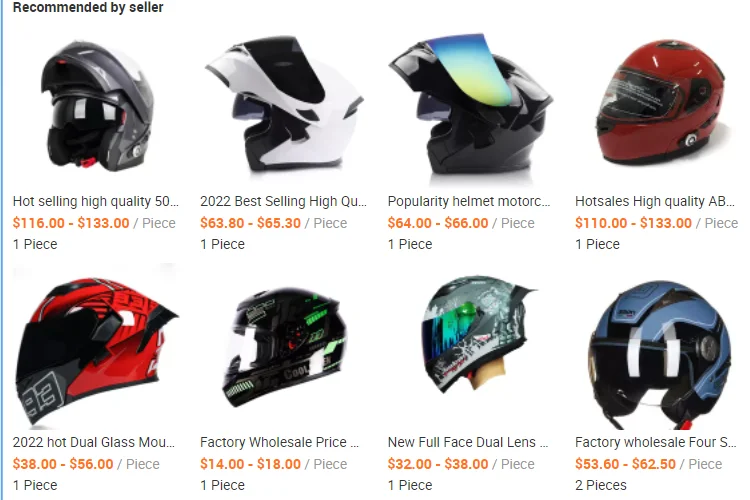Open the glossy red full-face helmet image
This screenshot has width=750, height=500.
[x=658, y=105]
